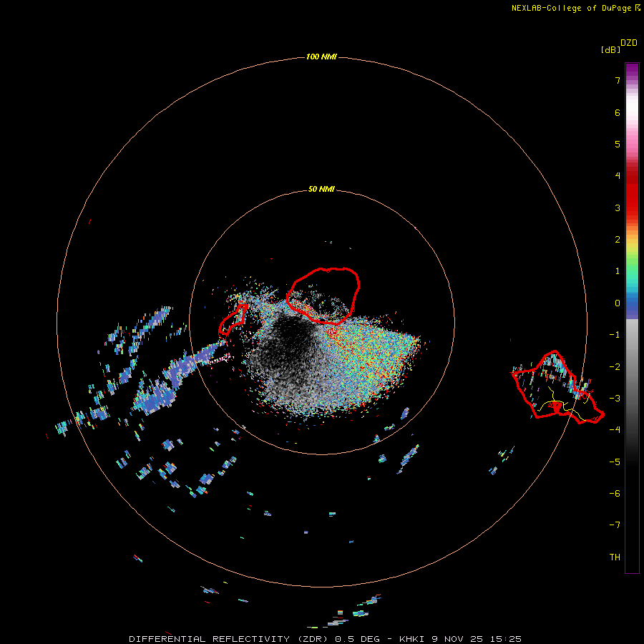Click the KHKI station identifier in caption
This screenshot has width=644, height=644.
point(412,639)
